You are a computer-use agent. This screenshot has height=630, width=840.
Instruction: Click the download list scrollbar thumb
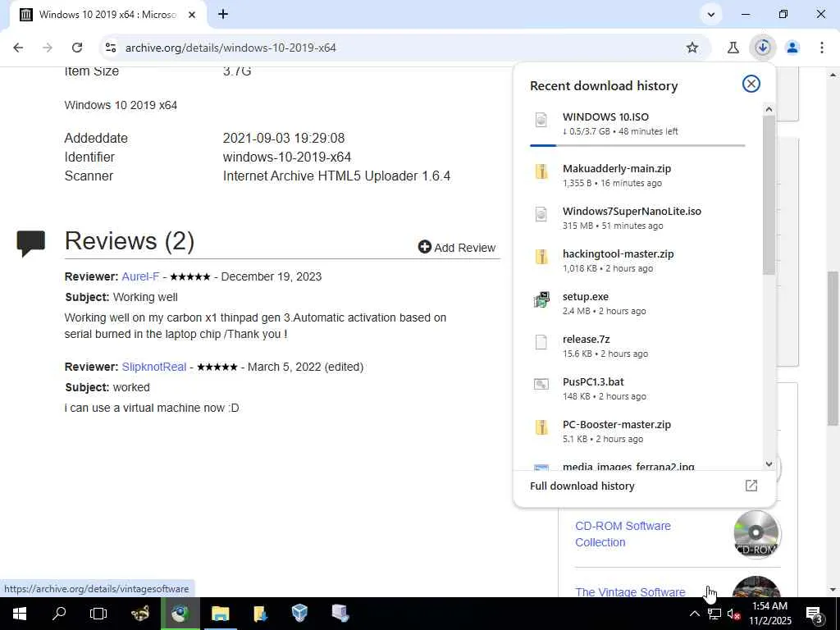point(769,195)
